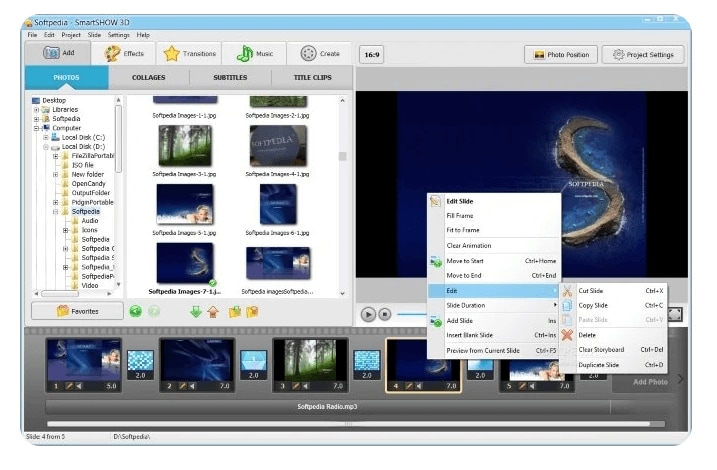This screenshot has height=470, width=717.
Task: Select the Audio folder in tree
Action: point(90,221)
